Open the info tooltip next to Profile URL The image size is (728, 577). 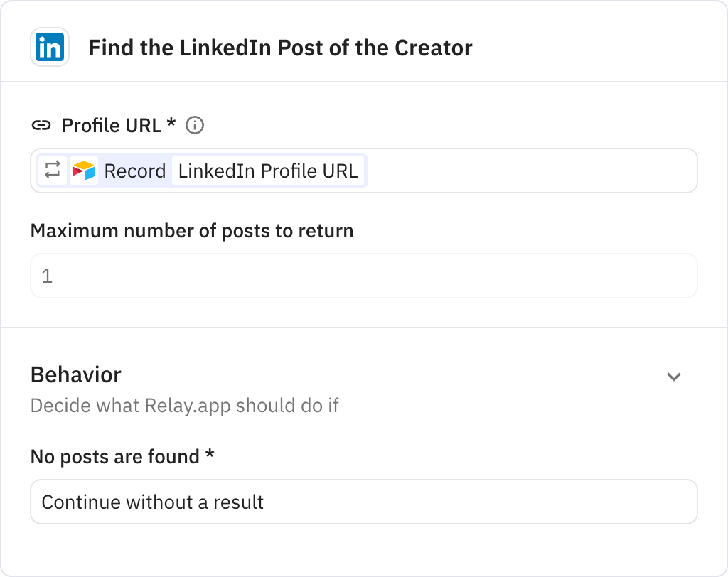pyautogui.click(x=195, y=124)
